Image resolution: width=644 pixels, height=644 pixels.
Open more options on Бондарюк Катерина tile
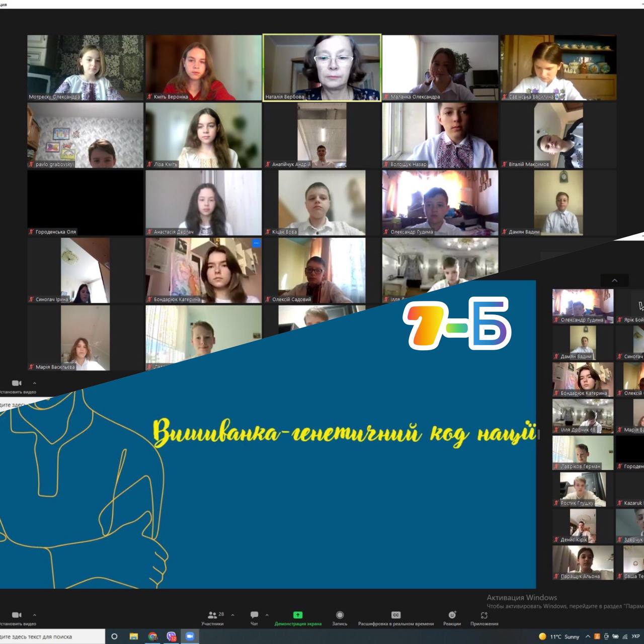[256, 244]
